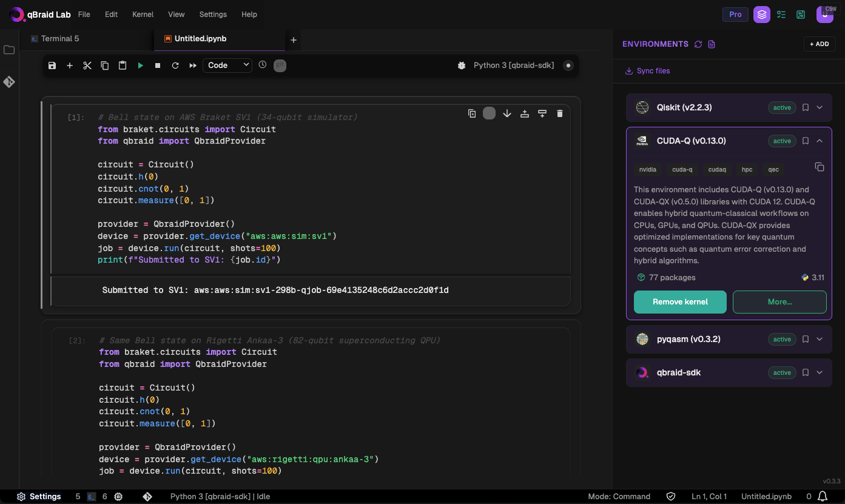The image size is (845, 504).
Task: Bookmark the Qiskit environment
Action: [x=806, y=107]
